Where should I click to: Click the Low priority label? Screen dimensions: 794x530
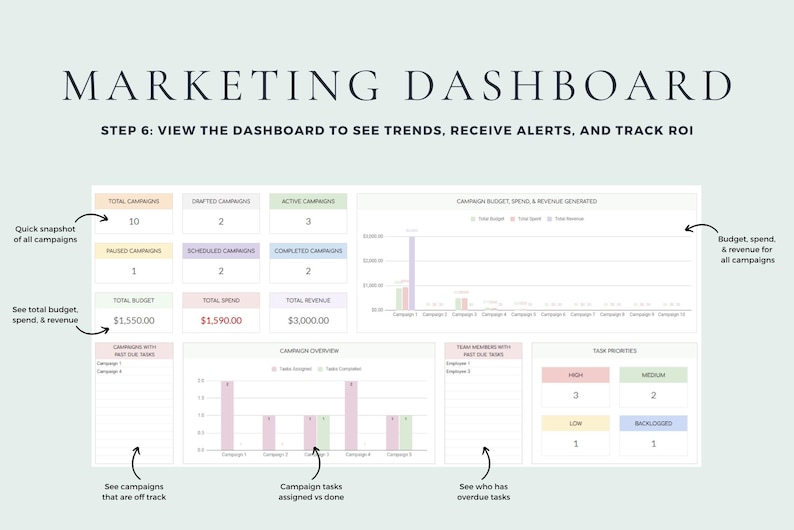click(575, 423)
